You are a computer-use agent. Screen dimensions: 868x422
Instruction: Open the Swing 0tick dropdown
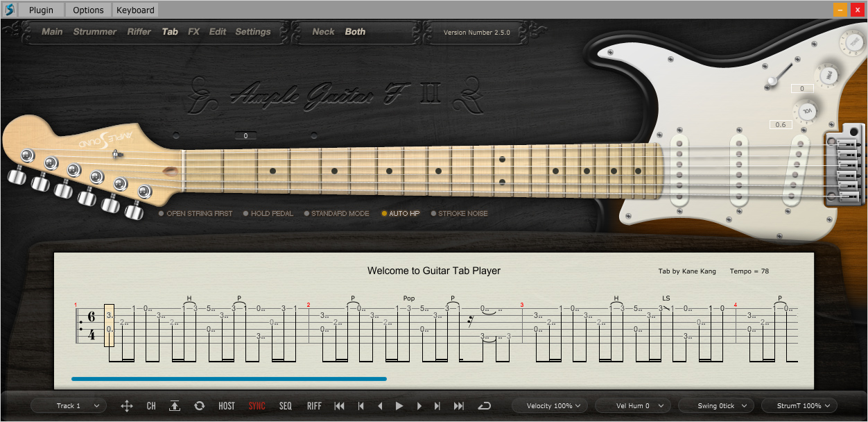coord(716,406)
